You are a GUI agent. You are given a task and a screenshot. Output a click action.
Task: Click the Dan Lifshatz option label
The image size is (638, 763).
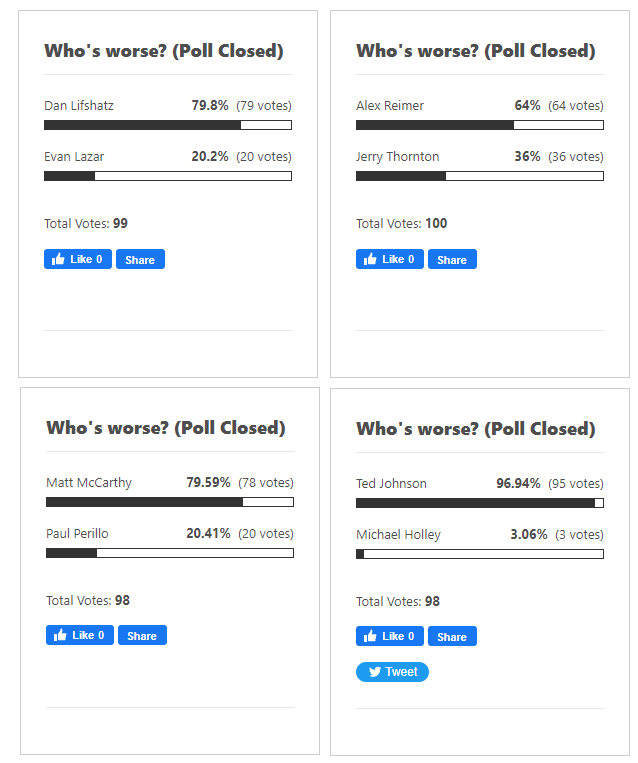click(x=79, y=106)
